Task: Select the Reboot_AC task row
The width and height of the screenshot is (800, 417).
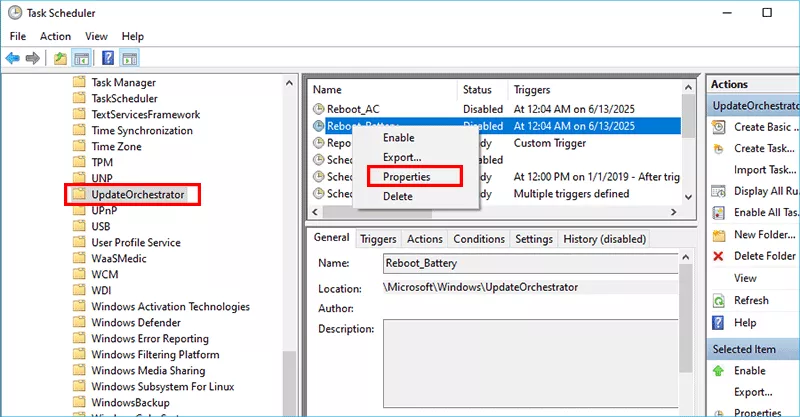Action: tap(496, 109)
